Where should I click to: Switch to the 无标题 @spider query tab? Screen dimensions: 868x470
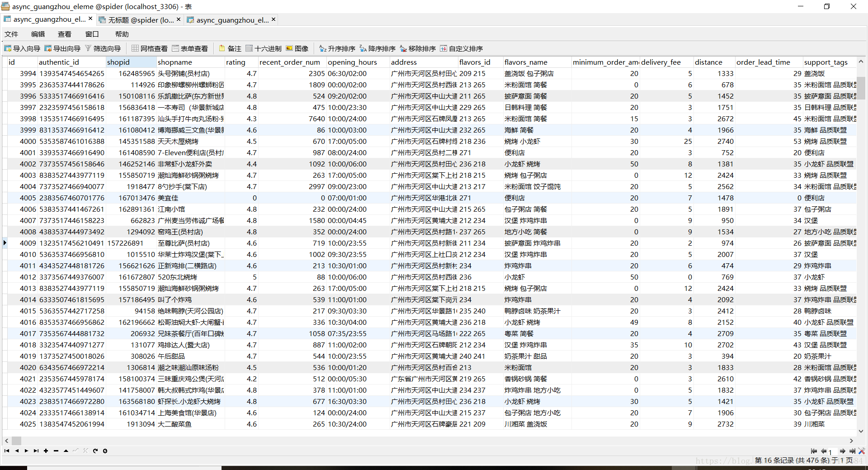141,20
